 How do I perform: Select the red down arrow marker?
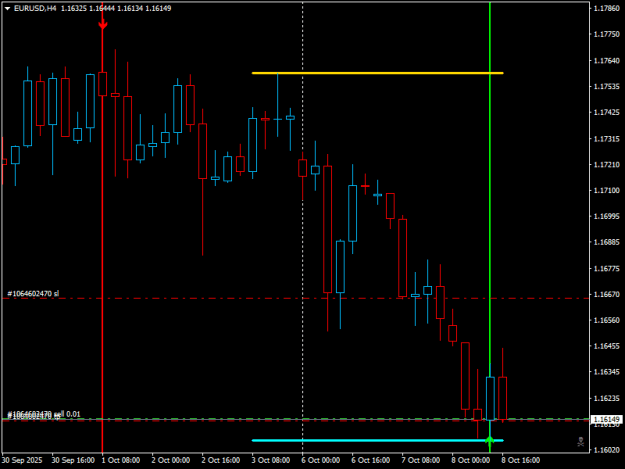(103, 25)
